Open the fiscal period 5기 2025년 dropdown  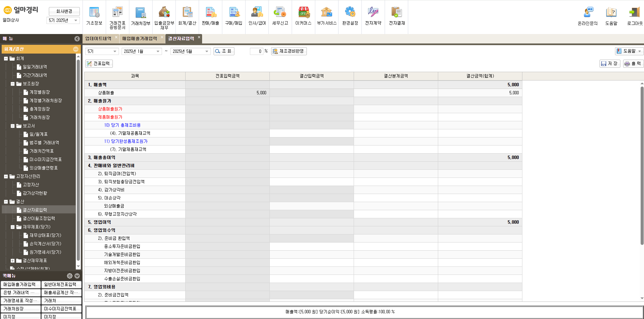63,20
